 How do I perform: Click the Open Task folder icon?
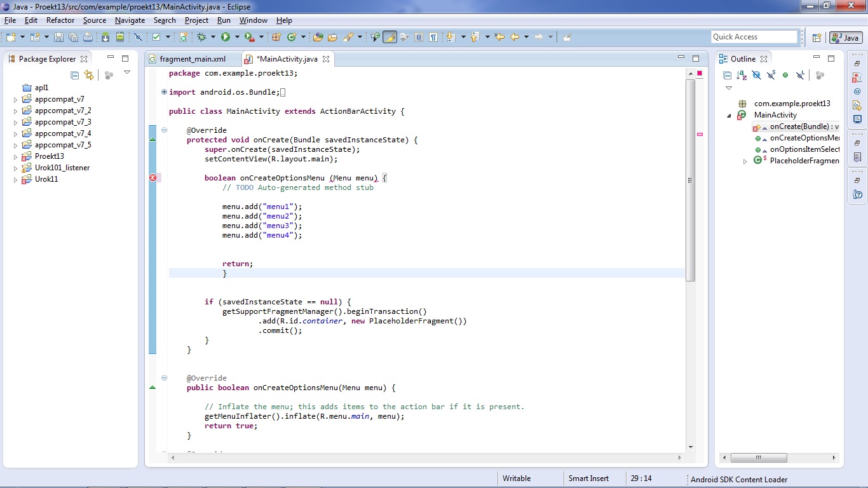(332, 37)
